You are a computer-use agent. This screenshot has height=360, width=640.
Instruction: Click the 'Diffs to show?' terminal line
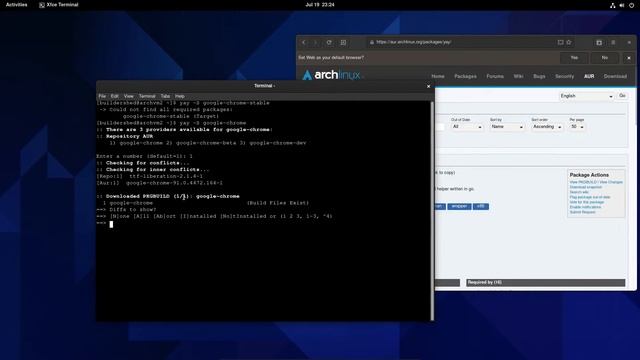[127, 210]
